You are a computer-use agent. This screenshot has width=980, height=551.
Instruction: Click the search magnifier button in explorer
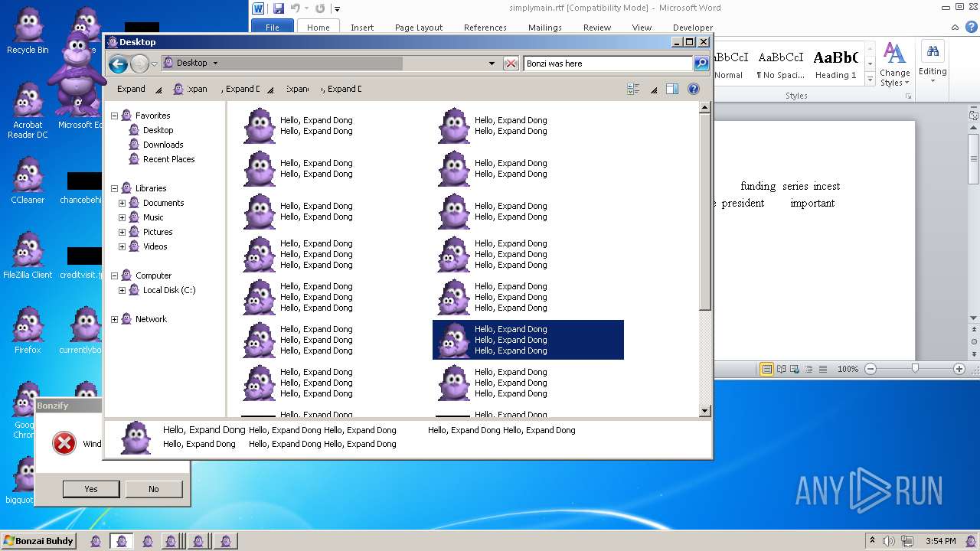[701, 64]
